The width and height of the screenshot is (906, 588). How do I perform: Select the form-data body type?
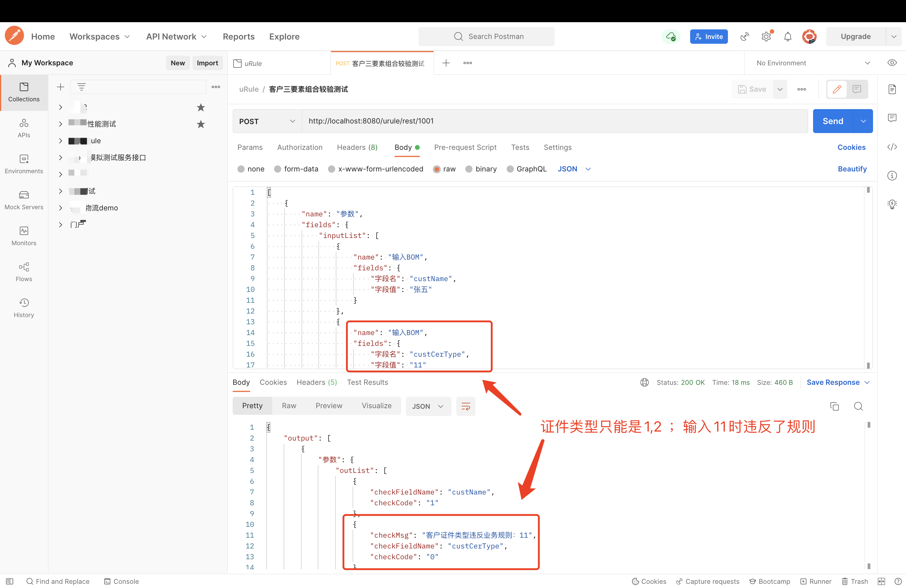[x=278, y=169]
